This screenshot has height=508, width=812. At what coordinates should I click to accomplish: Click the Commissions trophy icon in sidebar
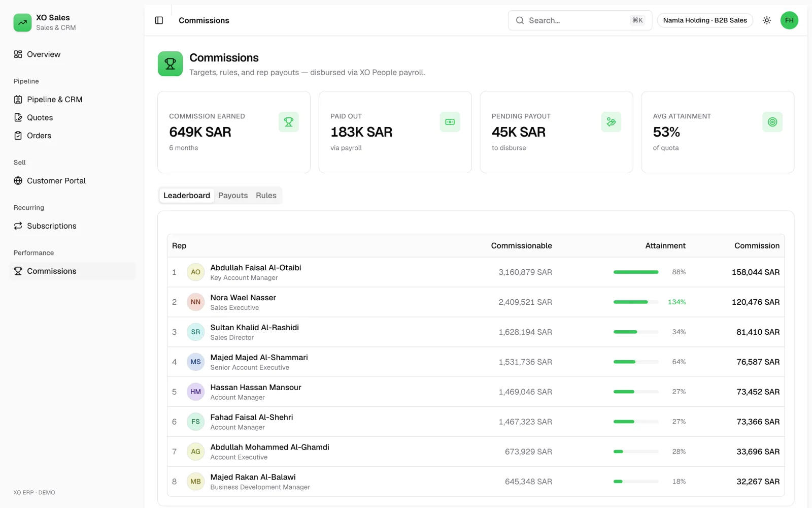(18, 271)
